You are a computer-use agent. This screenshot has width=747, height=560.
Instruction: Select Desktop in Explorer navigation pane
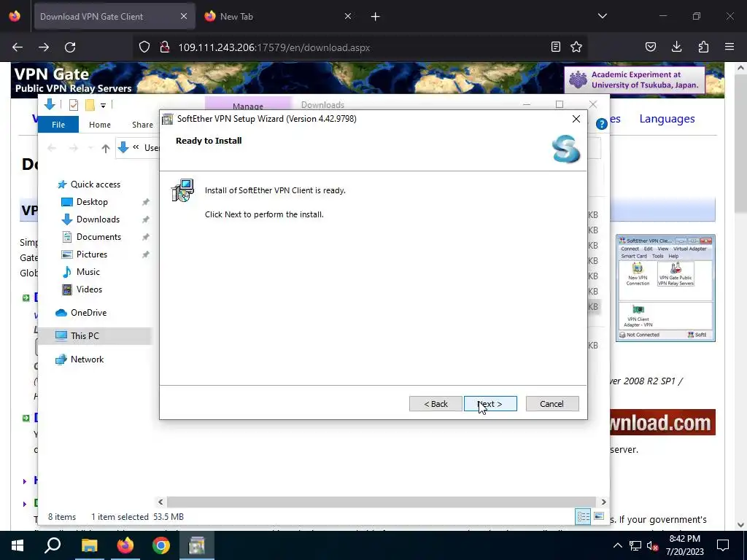coord(92,202)
